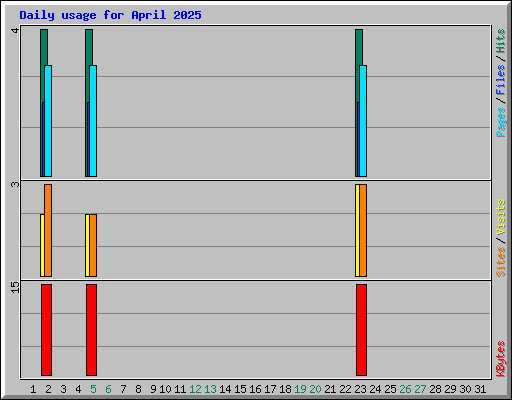Click day label 31 on the x-axis
The height and width of the screenshot is (400, 512).
tap(480, 389)
